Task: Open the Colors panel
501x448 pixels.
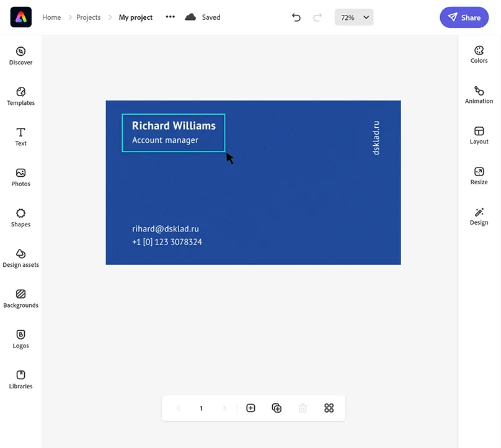Action: 479,54
